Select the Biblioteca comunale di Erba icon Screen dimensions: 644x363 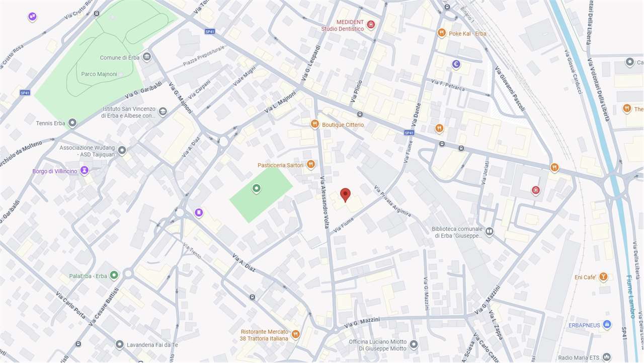point(490,232)
